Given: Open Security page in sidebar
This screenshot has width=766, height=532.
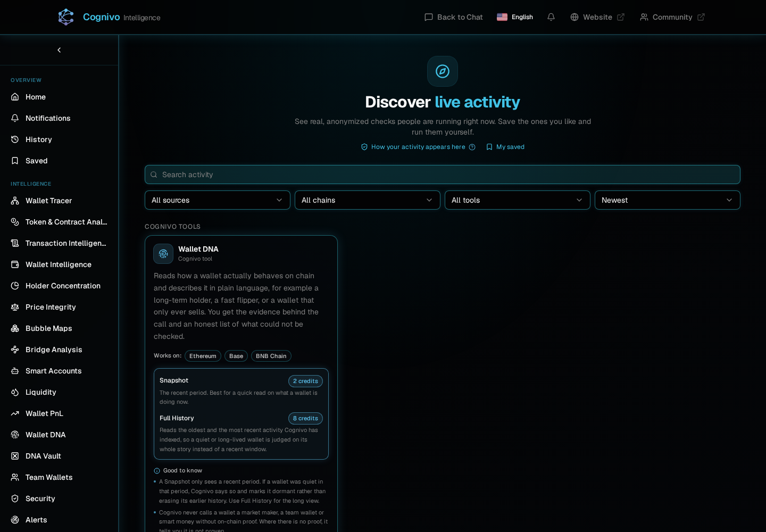Looking at the screenshot, I should 59,498.
